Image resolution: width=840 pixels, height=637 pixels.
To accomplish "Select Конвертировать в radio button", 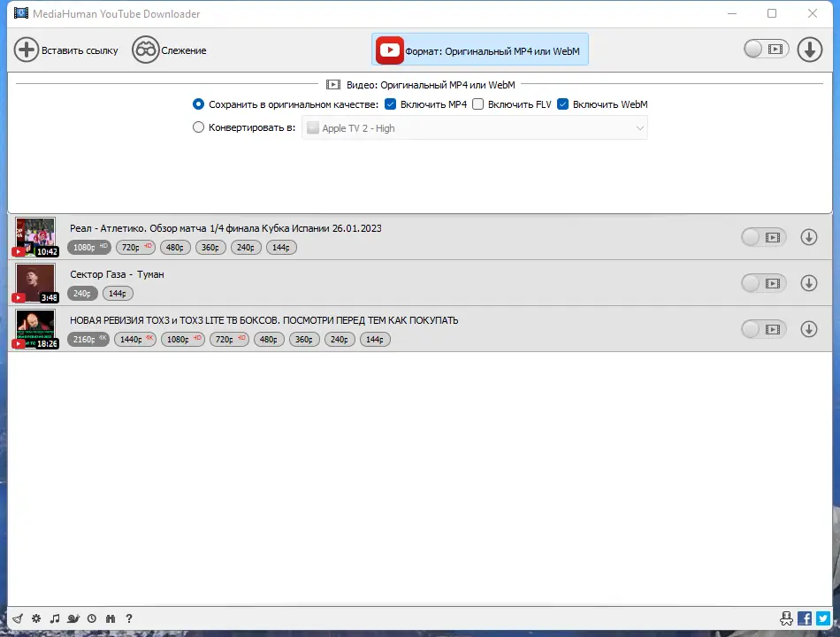I will coord(198,127).
